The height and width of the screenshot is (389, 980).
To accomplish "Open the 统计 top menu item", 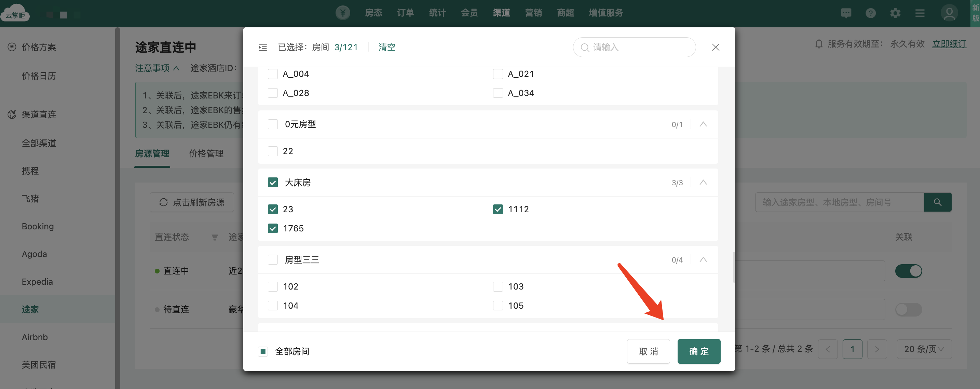I will click(x=437, y=13).
